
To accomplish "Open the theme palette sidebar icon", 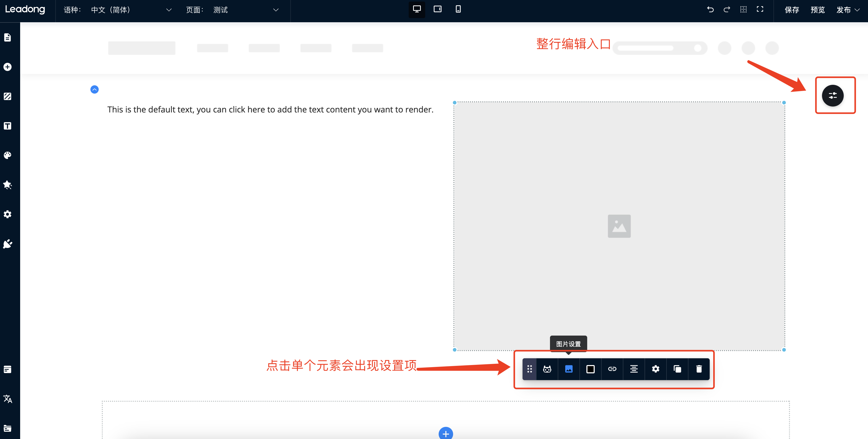I will pos(7,155).
